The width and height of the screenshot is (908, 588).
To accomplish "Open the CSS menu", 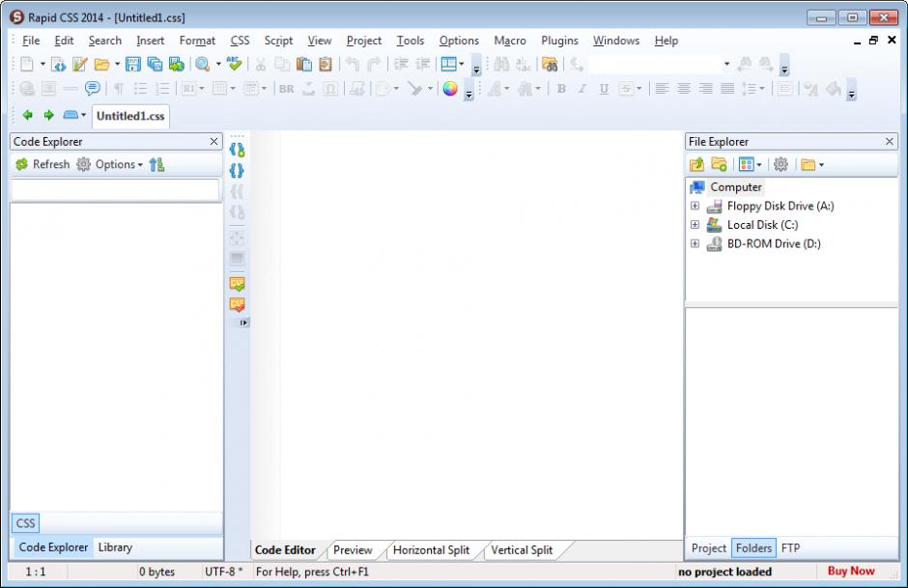I will click(240, 41).
